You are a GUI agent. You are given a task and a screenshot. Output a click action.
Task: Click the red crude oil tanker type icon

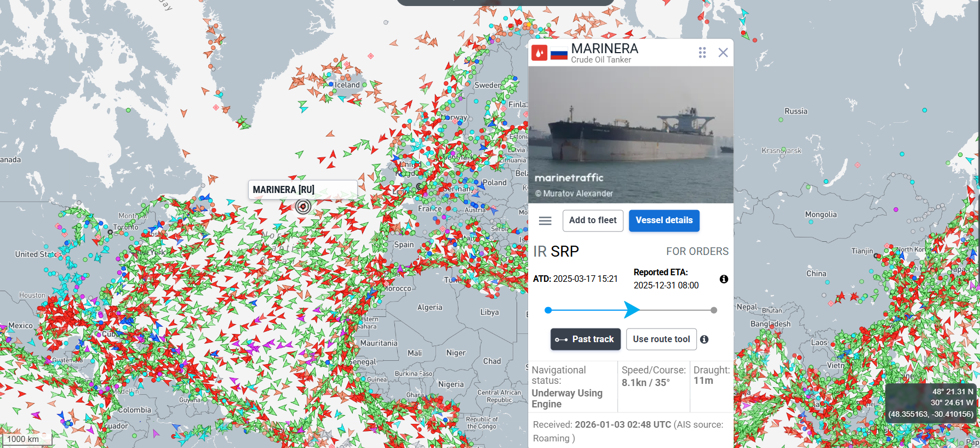click(x=540, y=53)
